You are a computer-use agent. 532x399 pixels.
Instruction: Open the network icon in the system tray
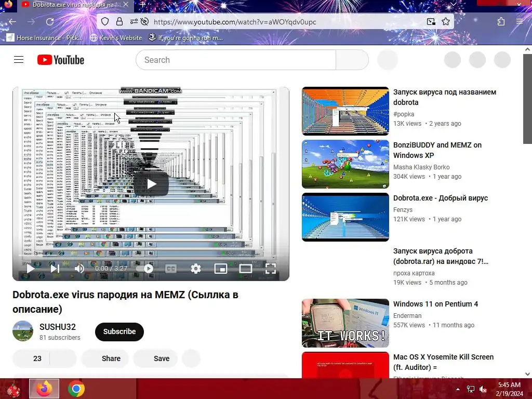pos(471,389)
